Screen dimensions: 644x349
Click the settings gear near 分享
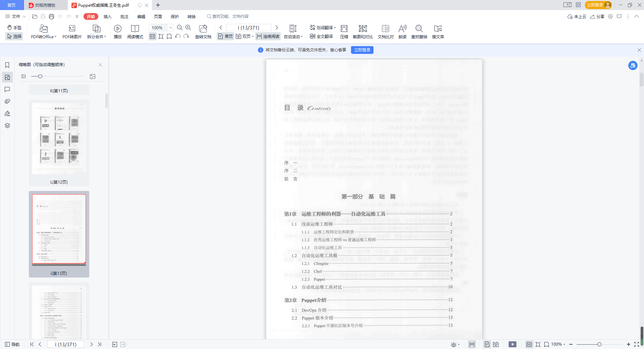click(x=610, y=16)
